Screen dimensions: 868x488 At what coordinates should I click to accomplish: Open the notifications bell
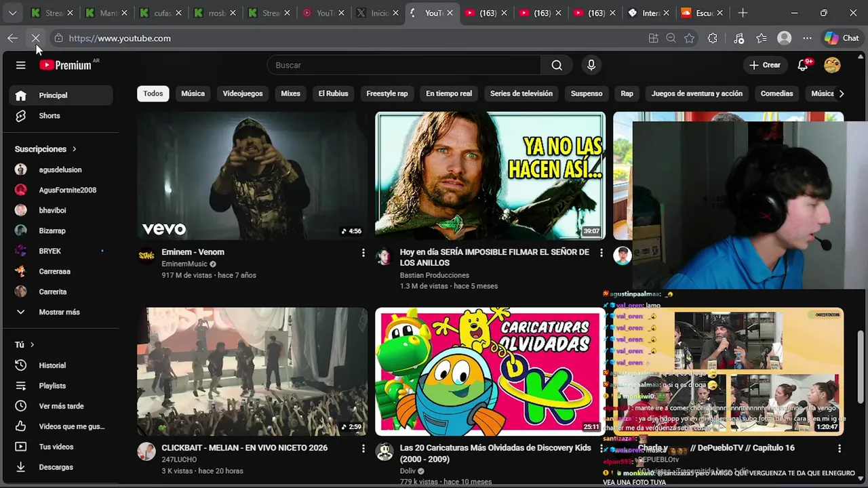[x=803, y=65]
